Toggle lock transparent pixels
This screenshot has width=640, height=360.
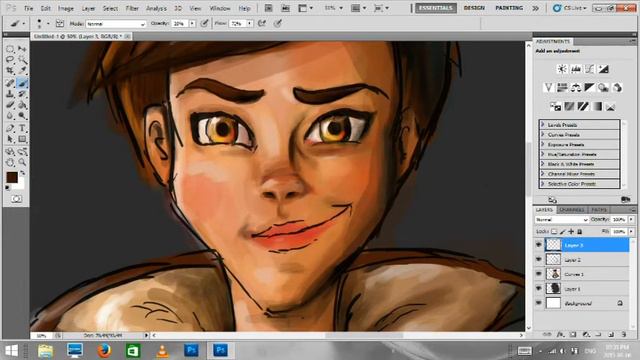point(554,231)
